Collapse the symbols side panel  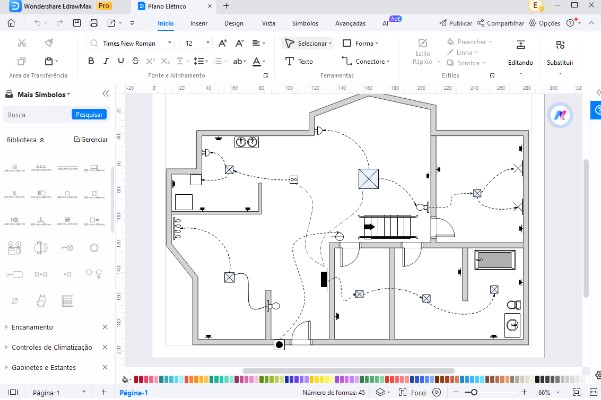(107, 94)
